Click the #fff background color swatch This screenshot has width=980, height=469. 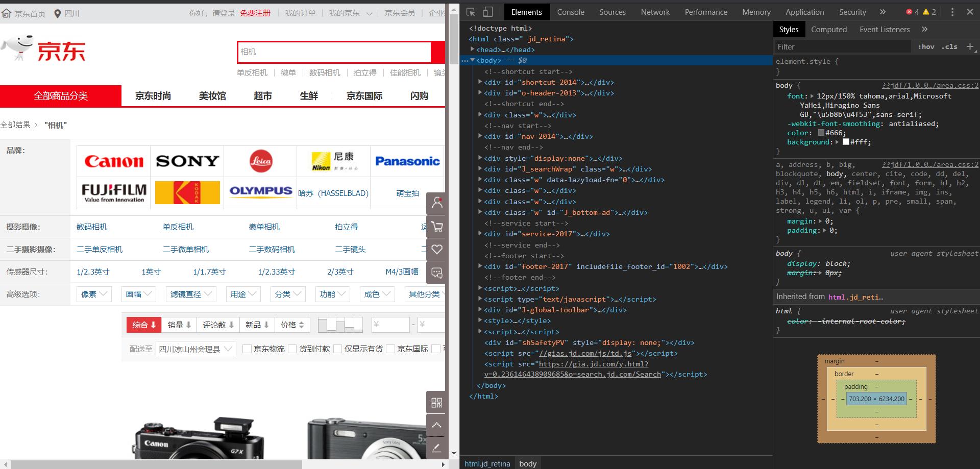pyautogui.click(x=846, y=142)
